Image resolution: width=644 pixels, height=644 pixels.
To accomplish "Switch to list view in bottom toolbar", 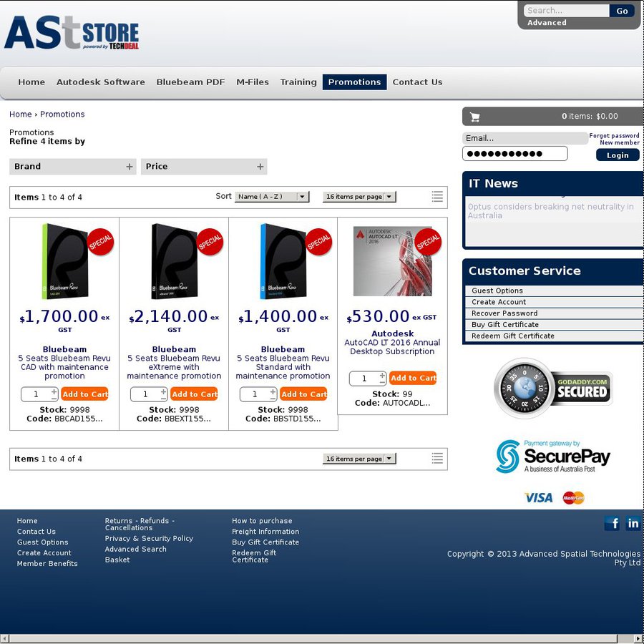I will [437, 458].
